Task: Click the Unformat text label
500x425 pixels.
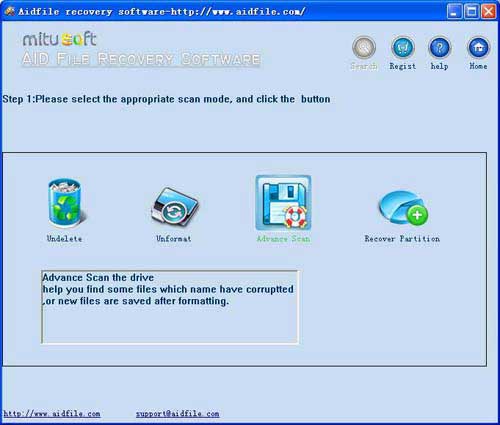Action: click(x=174, y=239)
